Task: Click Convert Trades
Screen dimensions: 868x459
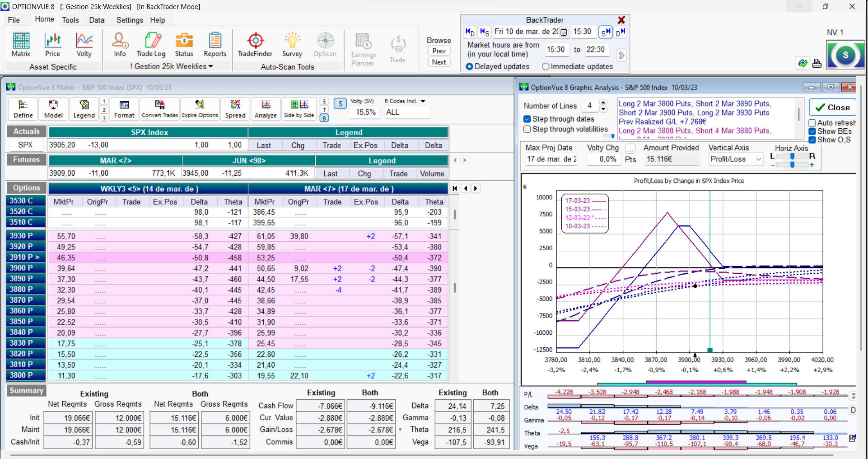Action: point(160,109)
